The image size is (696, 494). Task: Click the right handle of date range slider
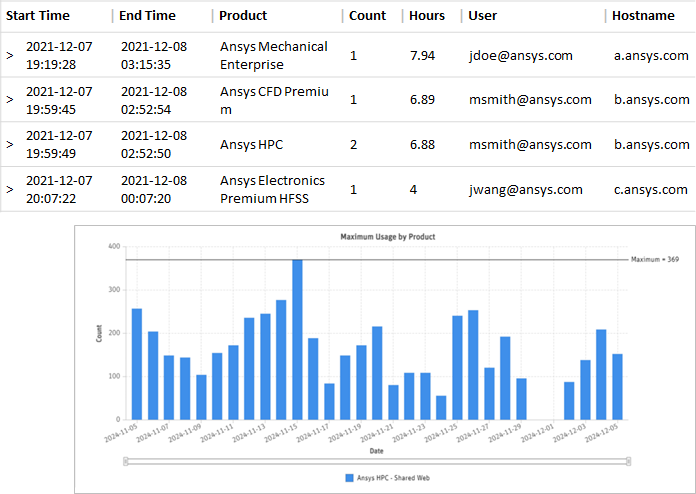click(629, 461)
